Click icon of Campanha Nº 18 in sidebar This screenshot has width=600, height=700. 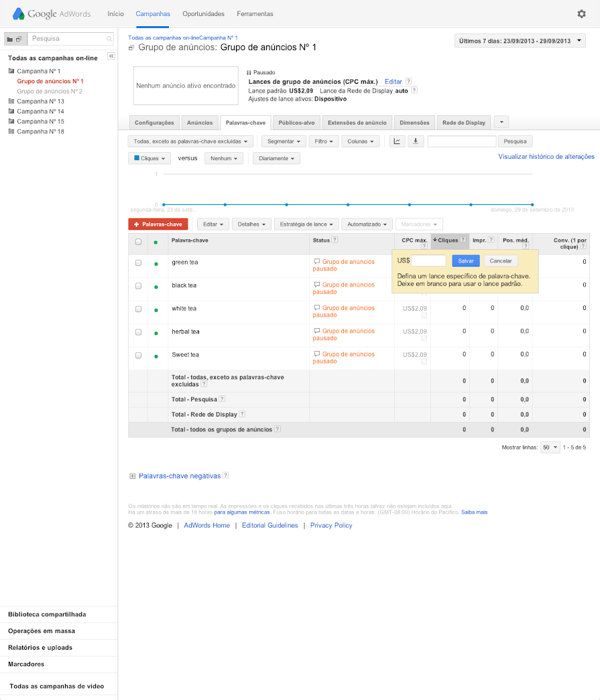tap(11, 131)
